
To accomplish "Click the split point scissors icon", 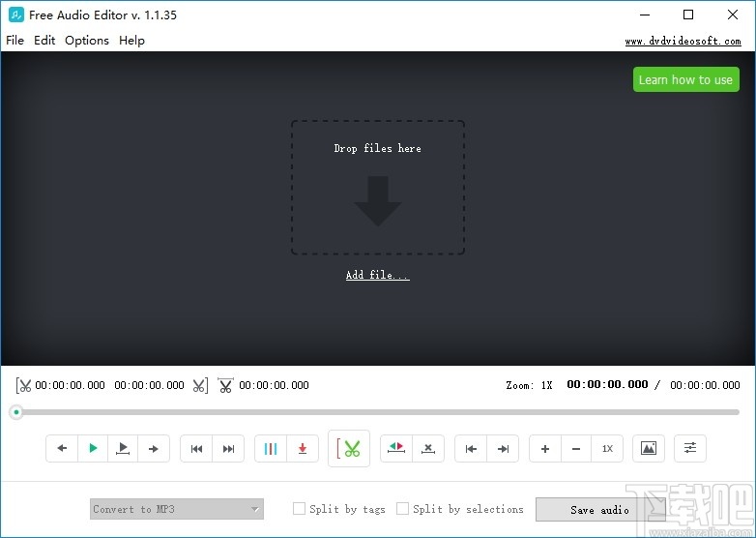I will pos(225,385).
